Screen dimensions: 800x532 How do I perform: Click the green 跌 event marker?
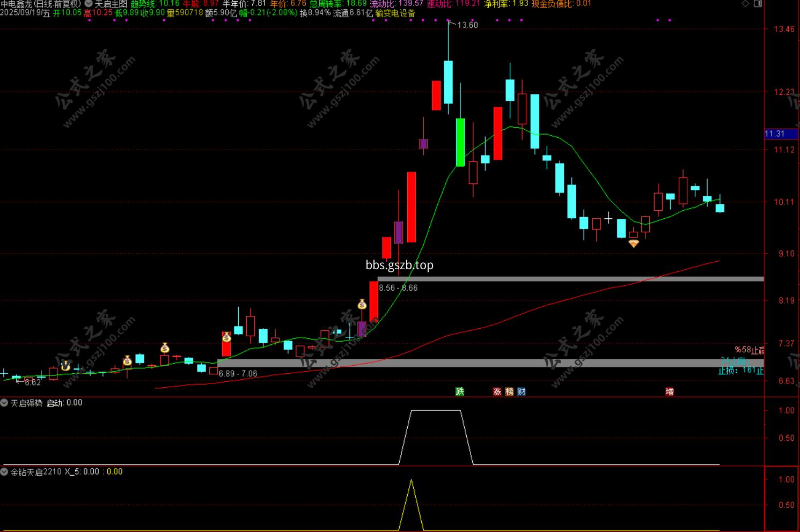(x=460, y=391)
